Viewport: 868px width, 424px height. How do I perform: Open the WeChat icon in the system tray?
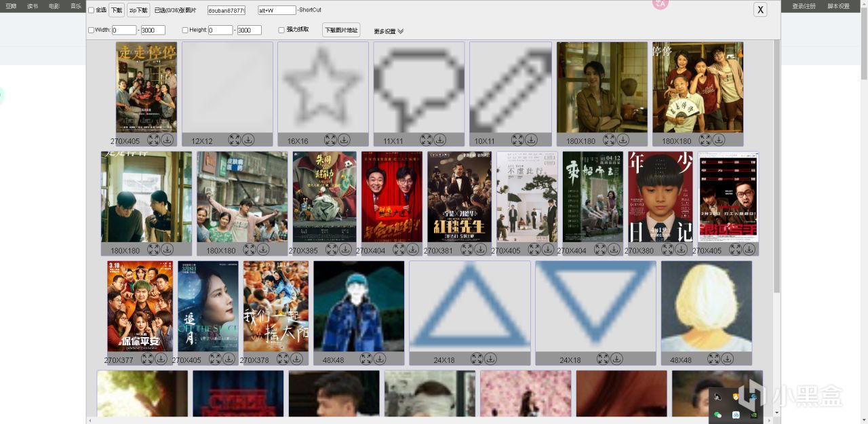click(x=717, y=415)
